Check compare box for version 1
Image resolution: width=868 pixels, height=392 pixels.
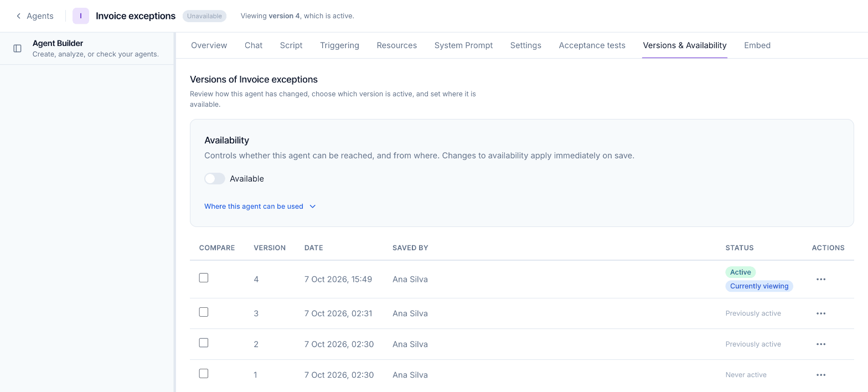(x=204, y=374)
